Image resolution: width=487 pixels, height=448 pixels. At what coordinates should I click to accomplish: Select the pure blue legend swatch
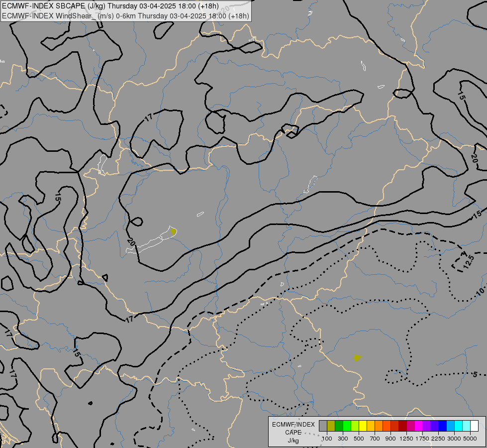(x=443, y=426)
